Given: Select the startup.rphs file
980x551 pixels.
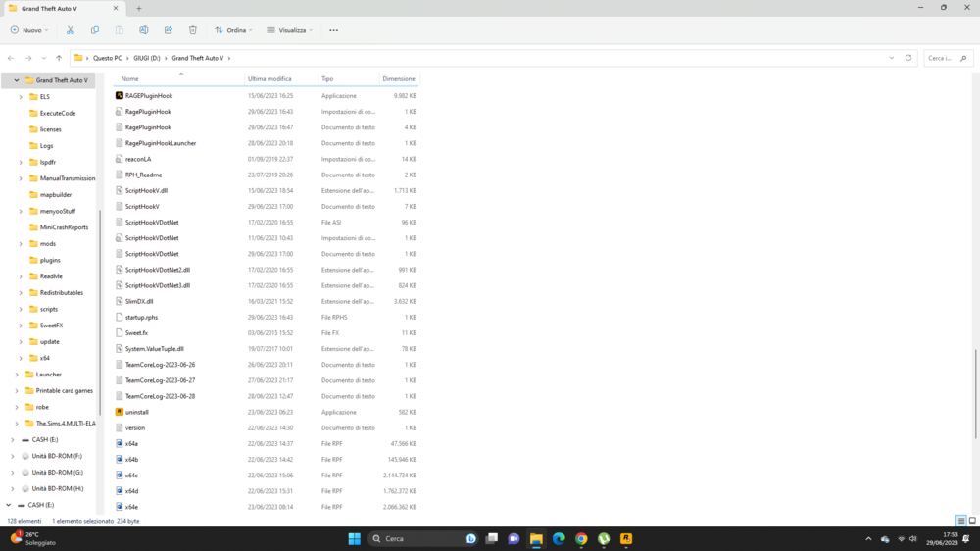Looking at the screenshot, I should click(141, 317).
